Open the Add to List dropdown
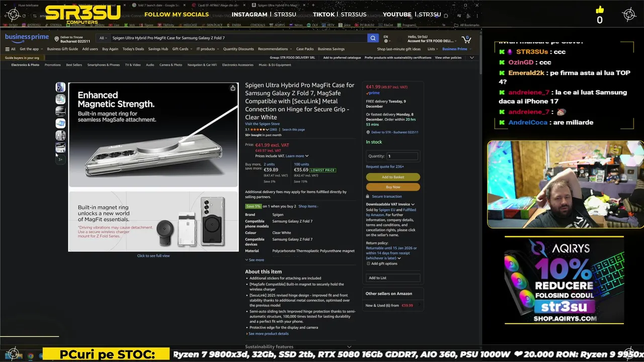 click(393, 278)
